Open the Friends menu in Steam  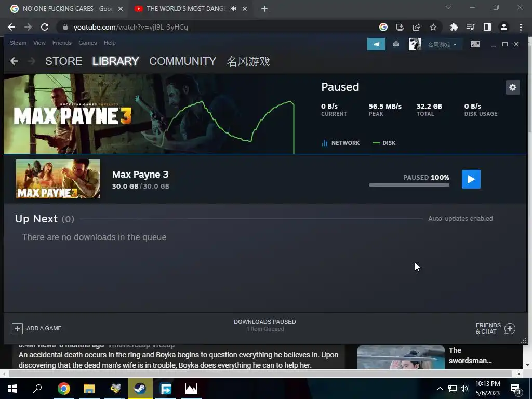(x=62, y=43)
